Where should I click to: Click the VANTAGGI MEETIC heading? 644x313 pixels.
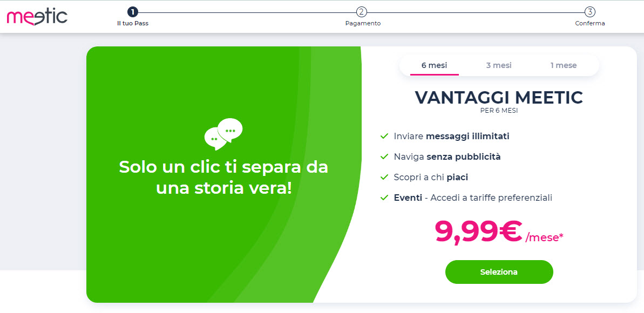click(x=499, y=98)
